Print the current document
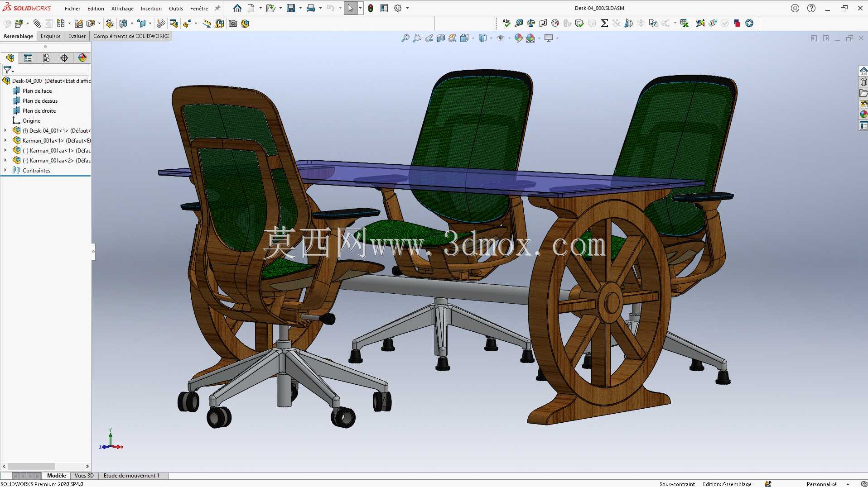Image resolution: width=868 pixels, height=487 pixels. [311, 8]
